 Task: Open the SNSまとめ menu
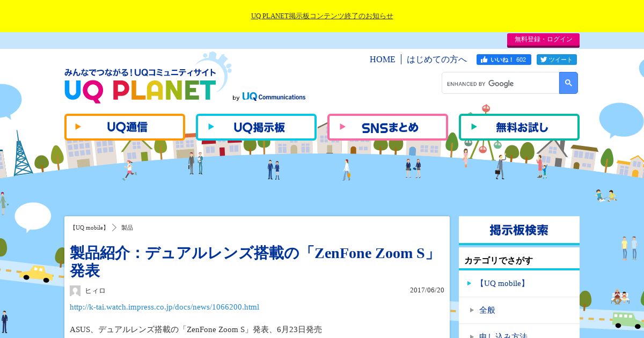[x=387, y=127]
